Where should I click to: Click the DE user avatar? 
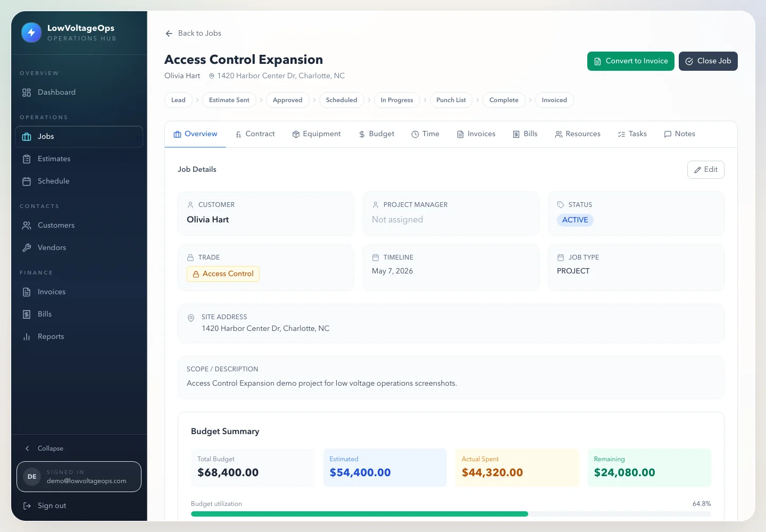point(32,477)
